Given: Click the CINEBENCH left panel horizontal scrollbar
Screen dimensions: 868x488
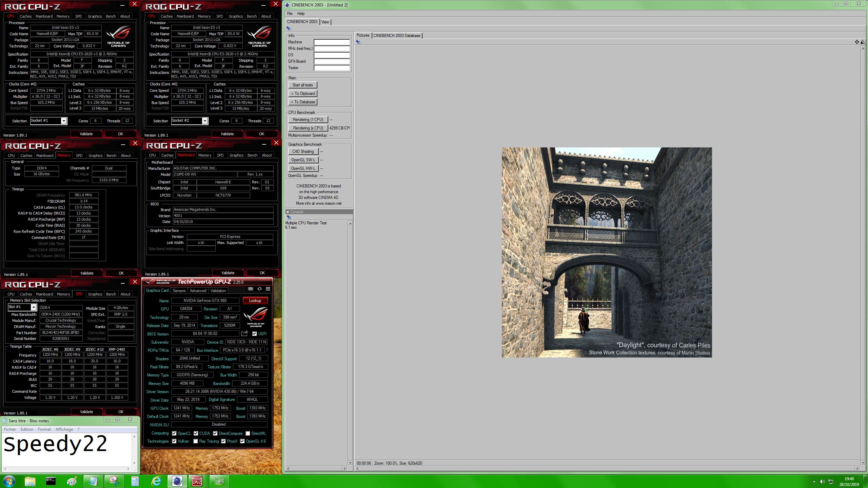Looking at the screenshot, I should [x=316, y=469].
